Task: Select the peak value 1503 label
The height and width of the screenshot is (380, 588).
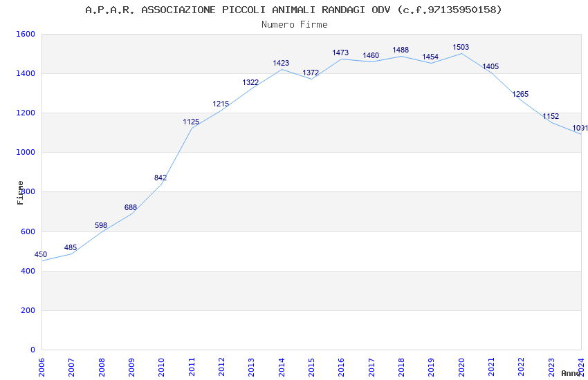Action: point(461,47)
